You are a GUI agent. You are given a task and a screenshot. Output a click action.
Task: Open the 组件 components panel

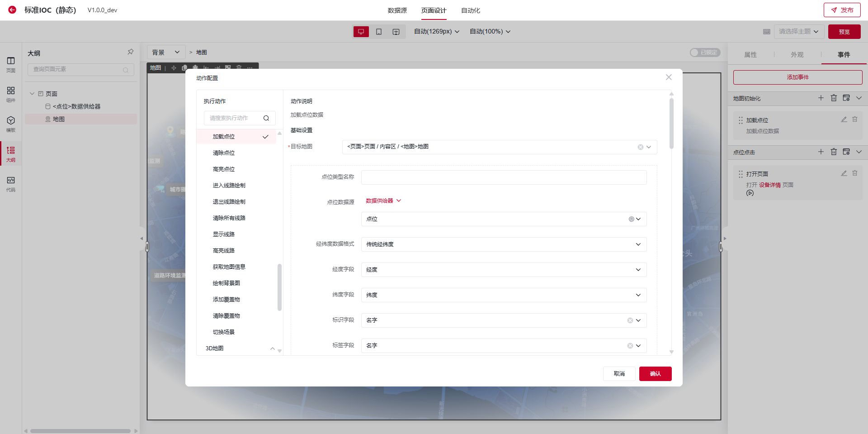tap(11, 94)
